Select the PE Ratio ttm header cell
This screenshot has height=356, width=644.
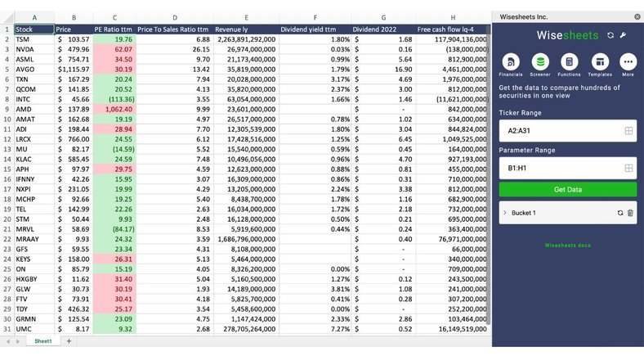114,29
